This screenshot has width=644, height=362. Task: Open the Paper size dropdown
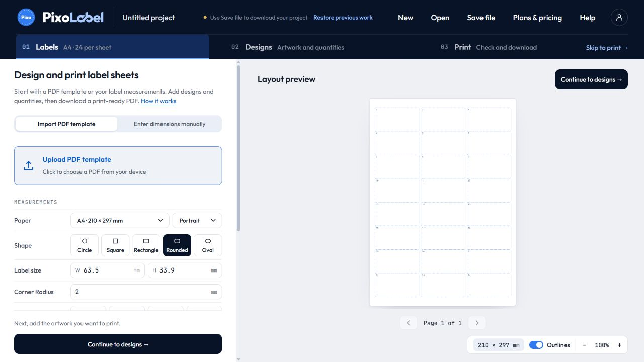pos(120,220)
